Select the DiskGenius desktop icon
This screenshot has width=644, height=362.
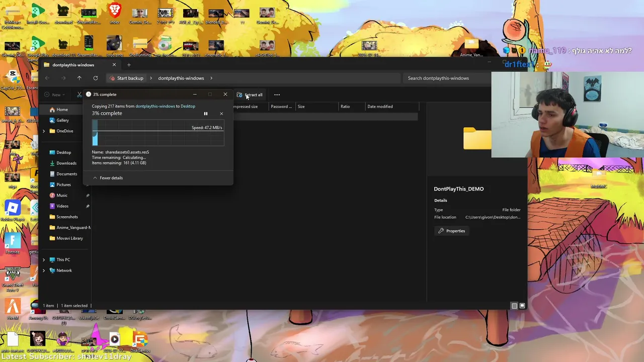click(139, 342)
